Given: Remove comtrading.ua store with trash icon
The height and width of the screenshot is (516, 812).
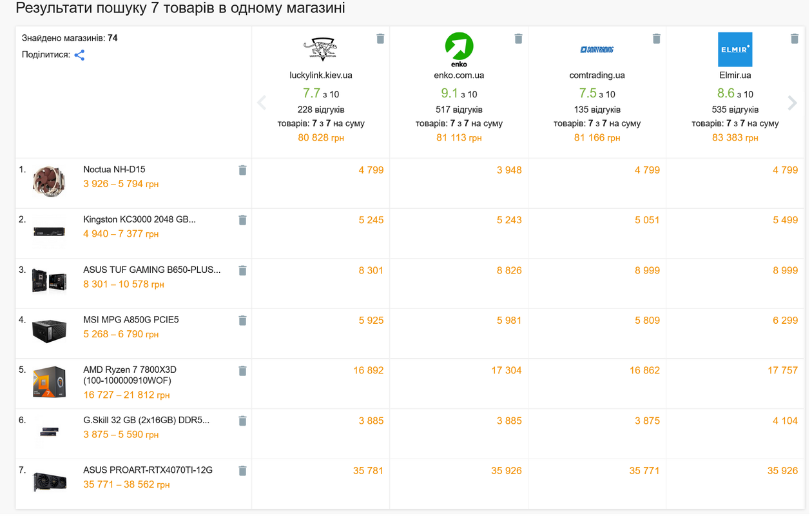Looking at the screenshot, I should (x=656, y=39).
